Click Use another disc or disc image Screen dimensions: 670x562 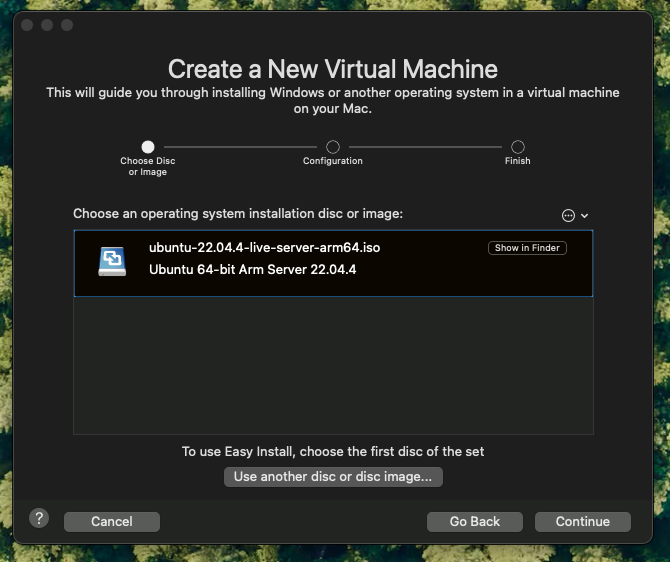pyautogui.click(x=333, y=477)
